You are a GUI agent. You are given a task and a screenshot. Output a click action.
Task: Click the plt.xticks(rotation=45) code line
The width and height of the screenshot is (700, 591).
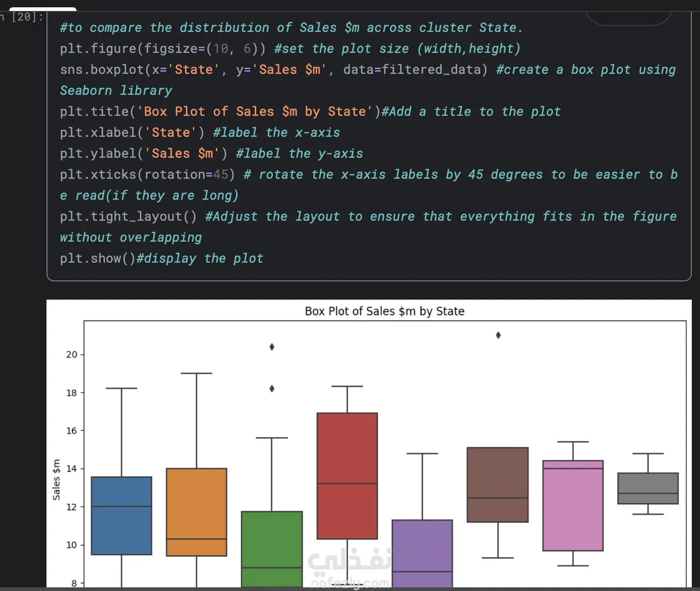(x=147, y=175)
